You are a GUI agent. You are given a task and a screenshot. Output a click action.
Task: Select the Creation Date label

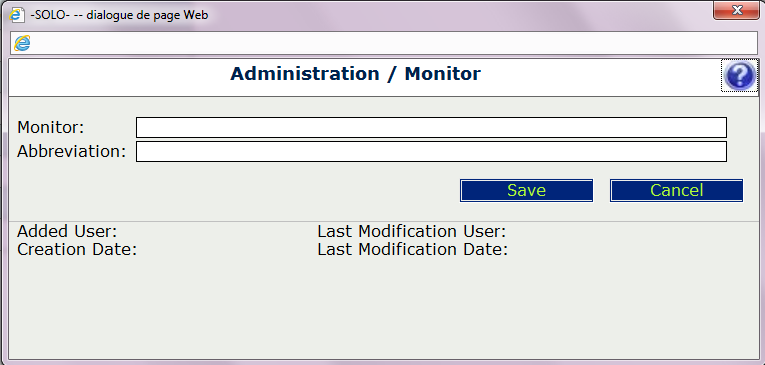pyautogui.click(x=77, y=249)
